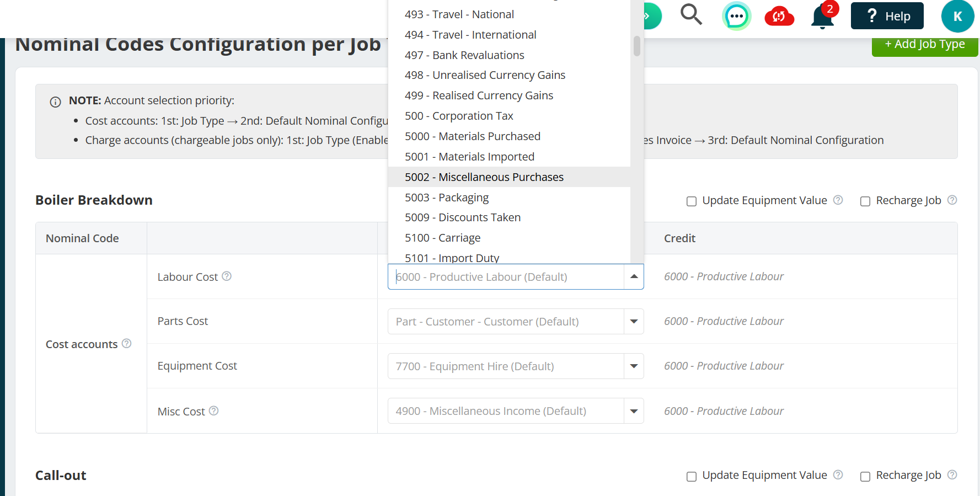Focus the Labour Cost search input
This screenshot has height=496, width=980.
pyautogui.click(x=506, y=276)
